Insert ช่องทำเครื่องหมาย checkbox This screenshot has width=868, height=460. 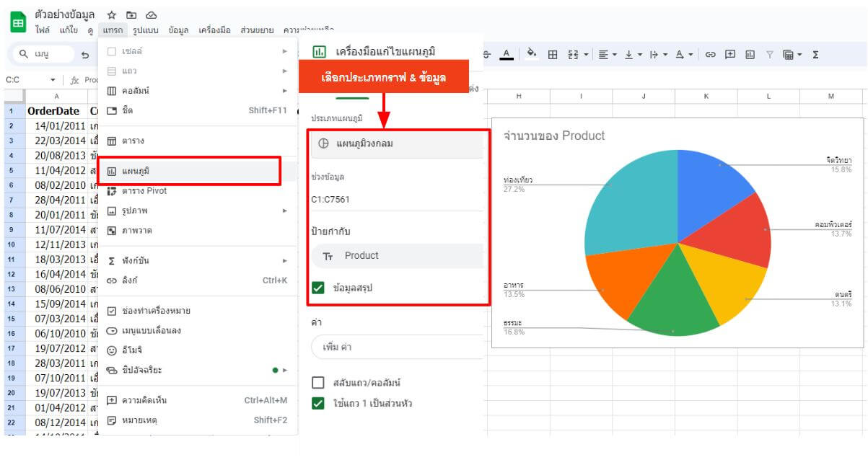pos(197,311)
